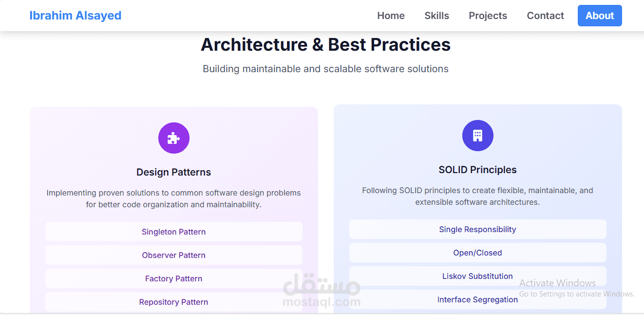Click the blue About button
Screen dimensions: 644x315
point(600,16)
